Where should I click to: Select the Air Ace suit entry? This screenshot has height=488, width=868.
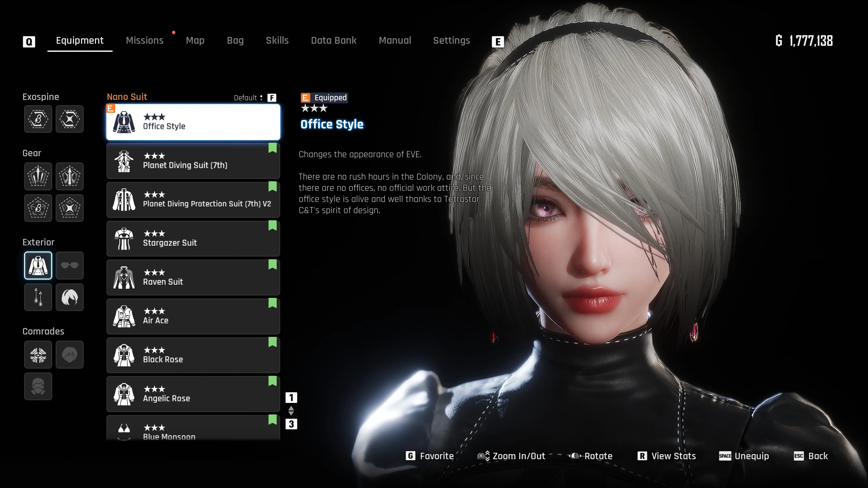point(193,316)
